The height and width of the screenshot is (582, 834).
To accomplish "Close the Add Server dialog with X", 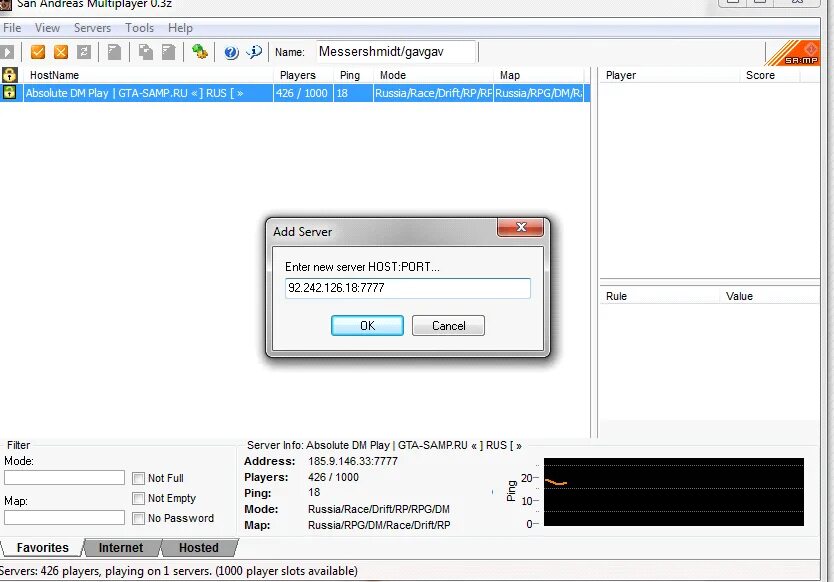I will pos(520,227).
